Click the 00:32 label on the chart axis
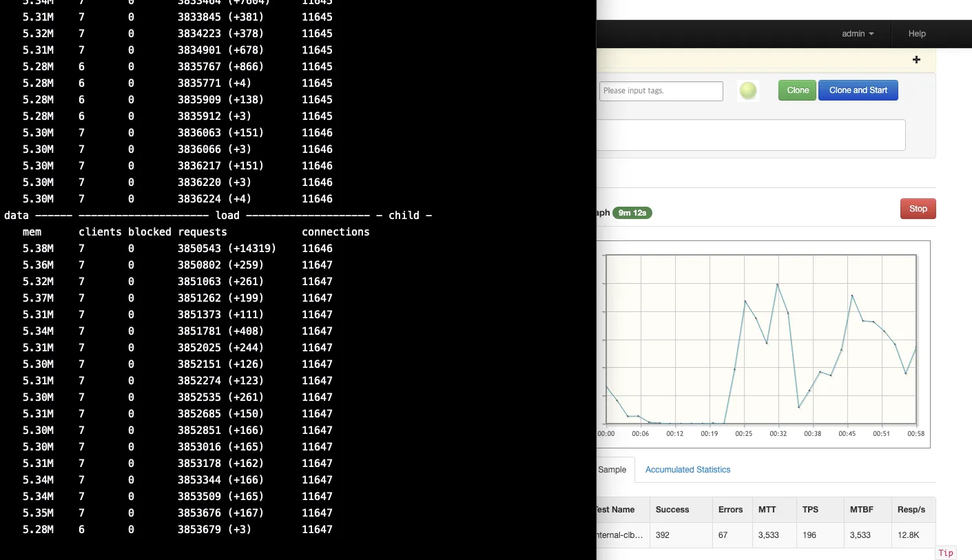Viewport: 972px width, 560px height. [x=778, y=434]
